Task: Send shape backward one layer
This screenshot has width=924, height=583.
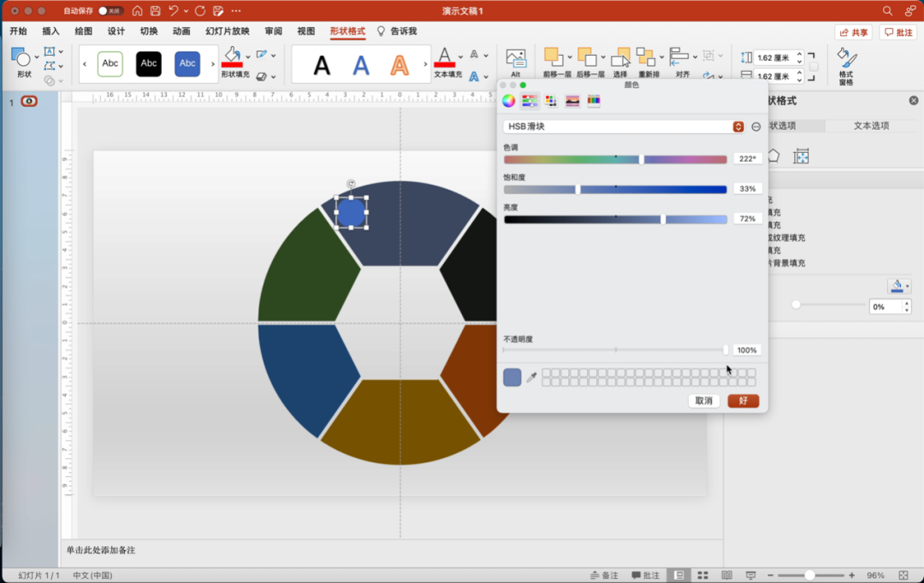Action: (x=587, y=56)
